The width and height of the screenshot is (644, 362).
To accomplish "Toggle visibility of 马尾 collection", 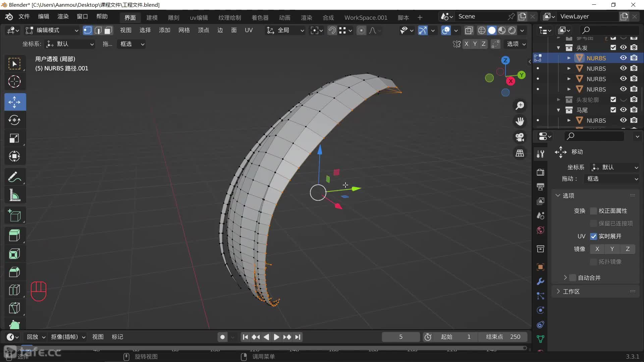I will click(x=623, y=110).
